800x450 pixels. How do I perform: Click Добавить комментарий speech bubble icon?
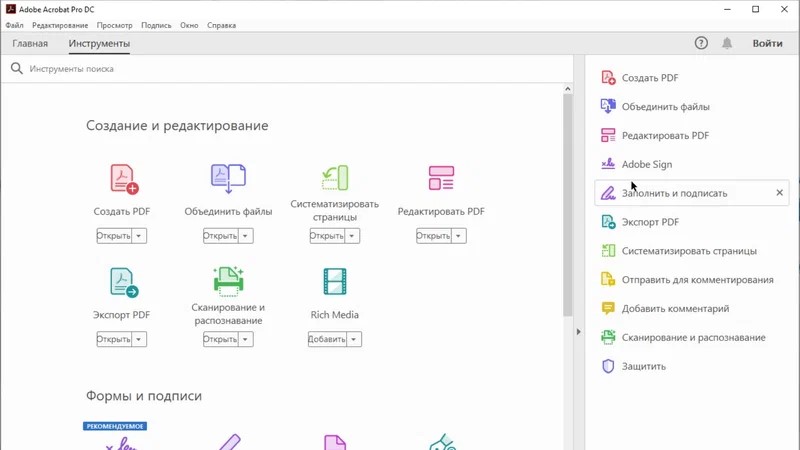(608, 308)
